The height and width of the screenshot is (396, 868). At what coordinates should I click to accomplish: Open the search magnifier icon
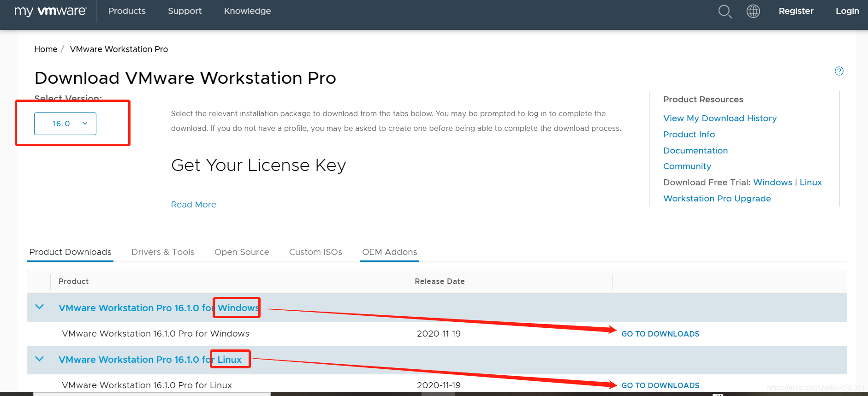click(x=725, y=12)
